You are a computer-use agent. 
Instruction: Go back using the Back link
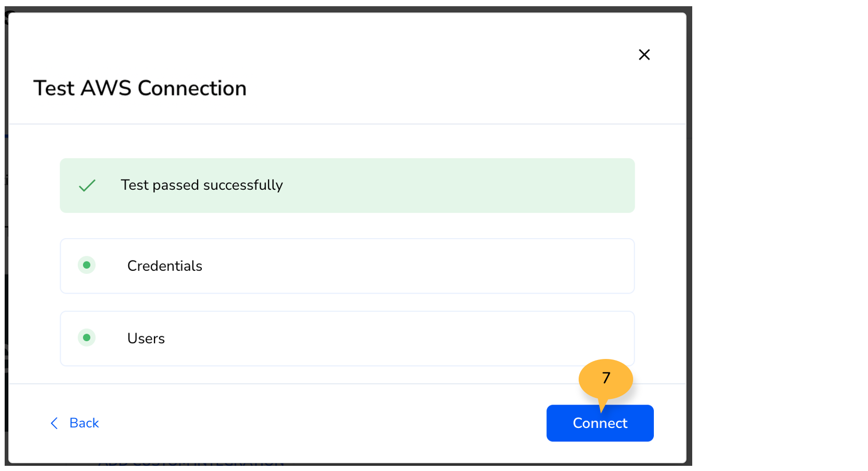[x=74, y=423]
